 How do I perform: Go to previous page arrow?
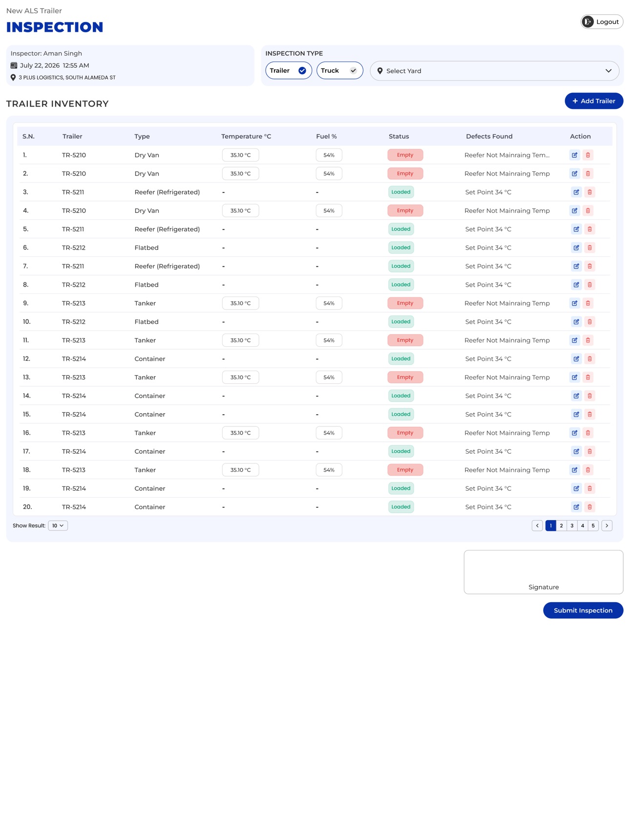(x=537, y=526)
